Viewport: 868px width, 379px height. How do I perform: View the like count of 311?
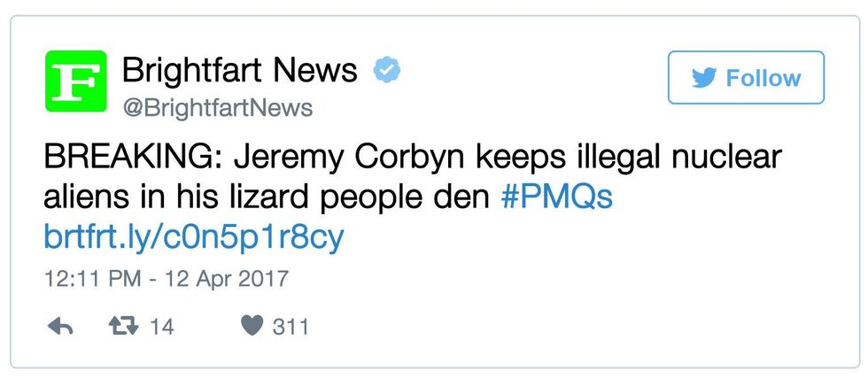click(291, 327)
